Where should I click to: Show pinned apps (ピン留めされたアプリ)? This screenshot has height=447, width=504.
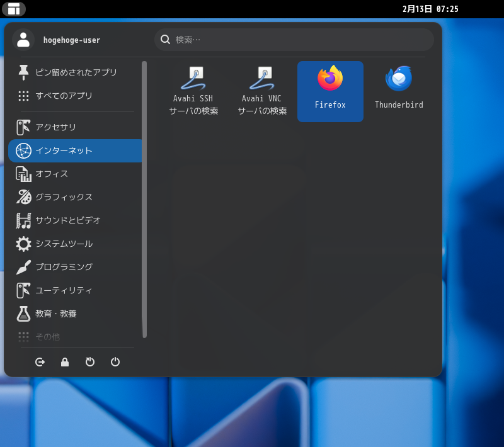(x=75, y=72)
